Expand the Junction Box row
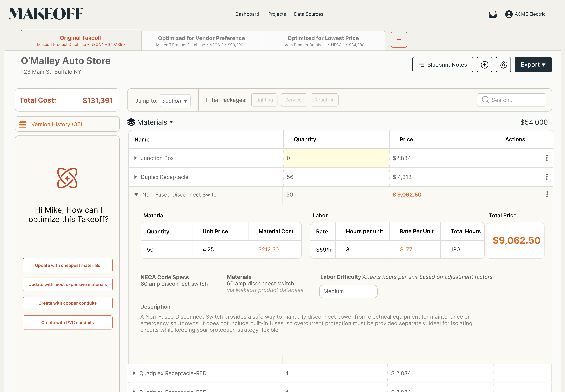 pos(135,158)
